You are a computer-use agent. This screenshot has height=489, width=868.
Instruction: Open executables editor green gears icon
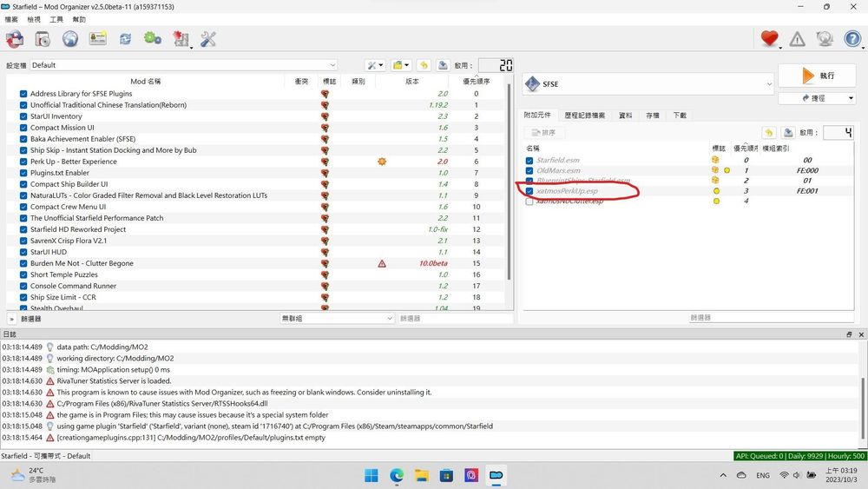[153, 38]
